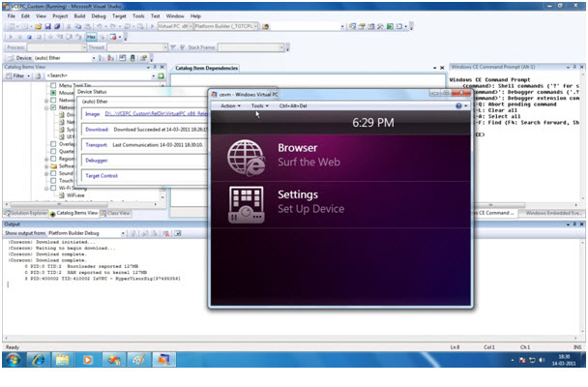Open the Action menu in Virtual PC window
The width and height of the screenshot is (588, 387).
(x=230, y=106)
